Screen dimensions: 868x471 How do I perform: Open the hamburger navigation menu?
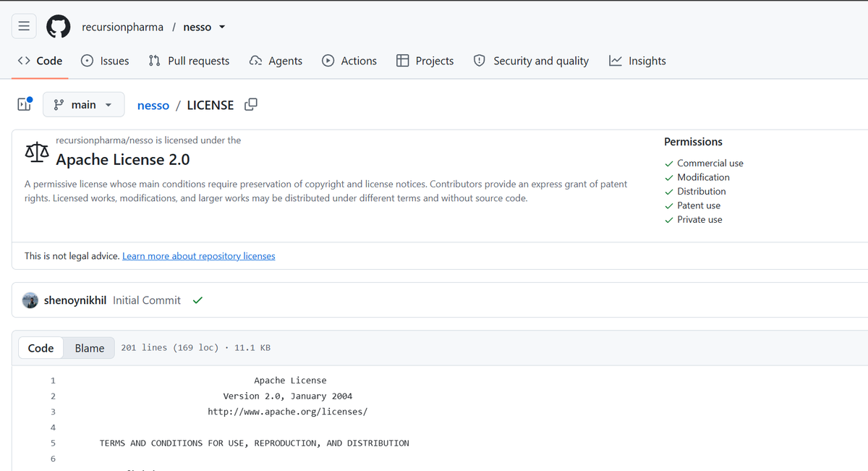pos(24,27)
